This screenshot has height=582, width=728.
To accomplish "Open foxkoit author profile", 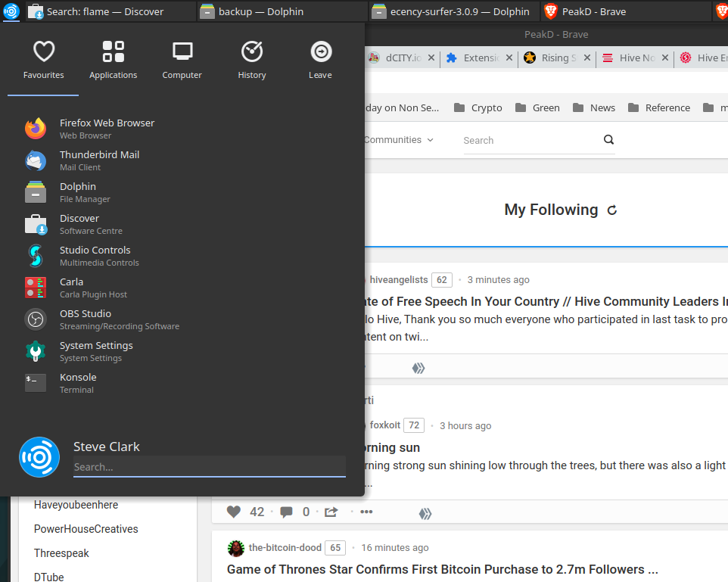I will [385, 425].
